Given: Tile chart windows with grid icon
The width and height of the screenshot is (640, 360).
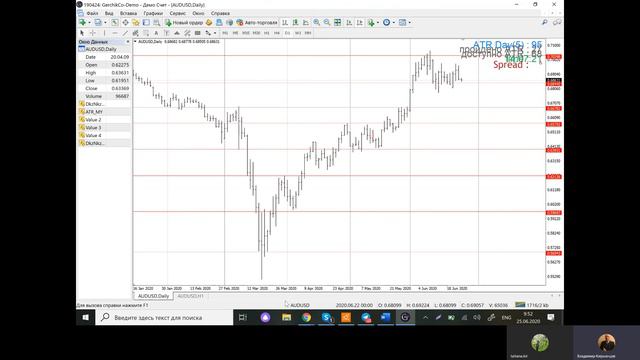Looking at the screenshot, I should (338, 22).
